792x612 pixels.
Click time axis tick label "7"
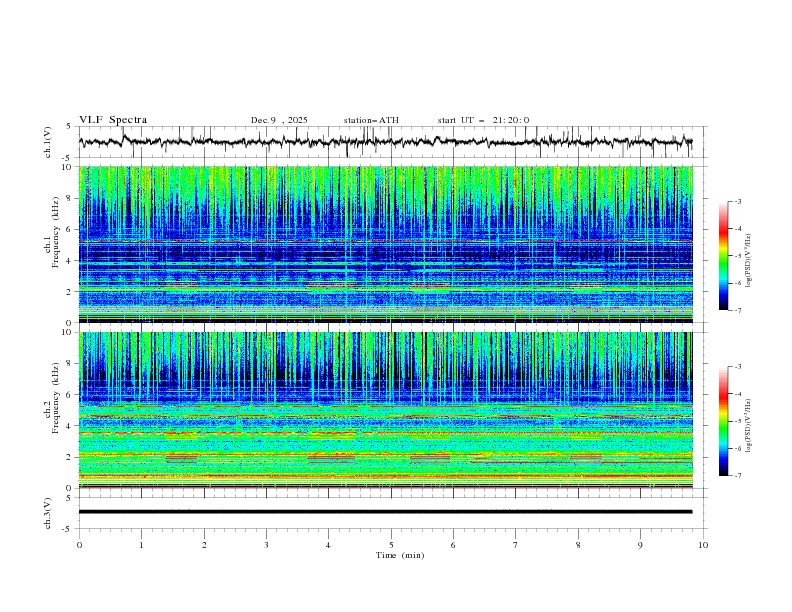(516, 545)
